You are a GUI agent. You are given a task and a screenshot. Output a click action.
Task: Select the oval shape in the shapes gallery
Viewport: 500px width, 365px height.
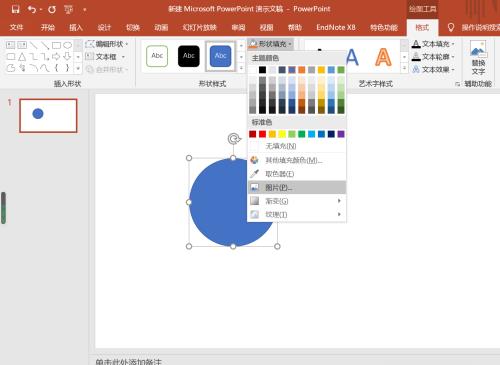[68, 45]
